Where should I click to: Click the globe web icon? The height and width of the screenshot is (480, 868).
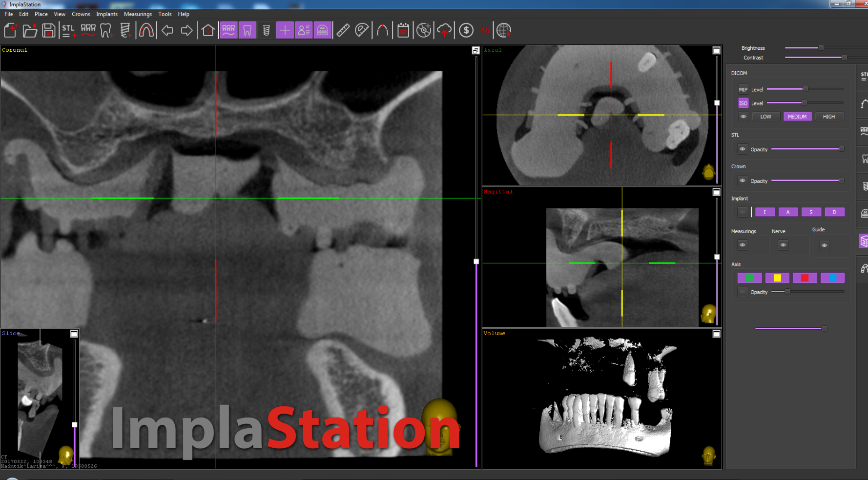pyautogui.click(x=503, y=30)
